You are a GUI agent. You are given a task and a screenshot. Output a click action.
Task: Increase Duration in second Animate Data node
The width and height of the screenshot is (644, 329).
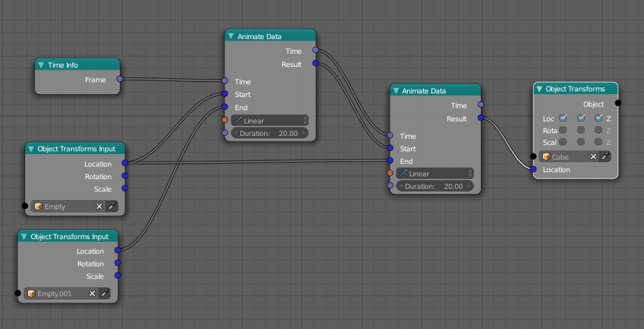(469, 187)
